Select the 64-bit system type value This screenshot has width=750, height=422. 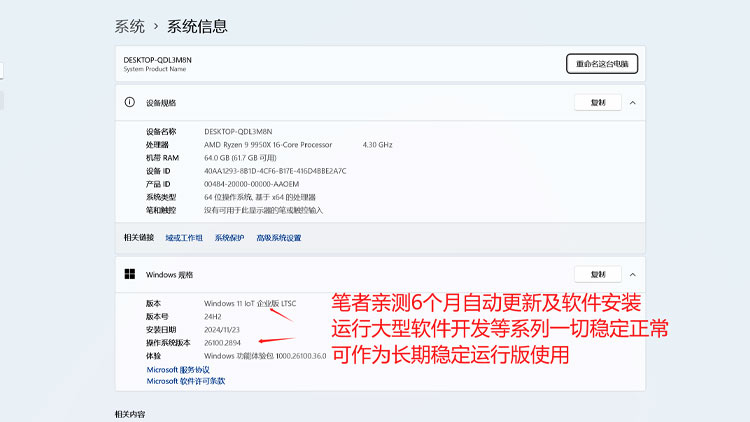[x=260, y=197]
